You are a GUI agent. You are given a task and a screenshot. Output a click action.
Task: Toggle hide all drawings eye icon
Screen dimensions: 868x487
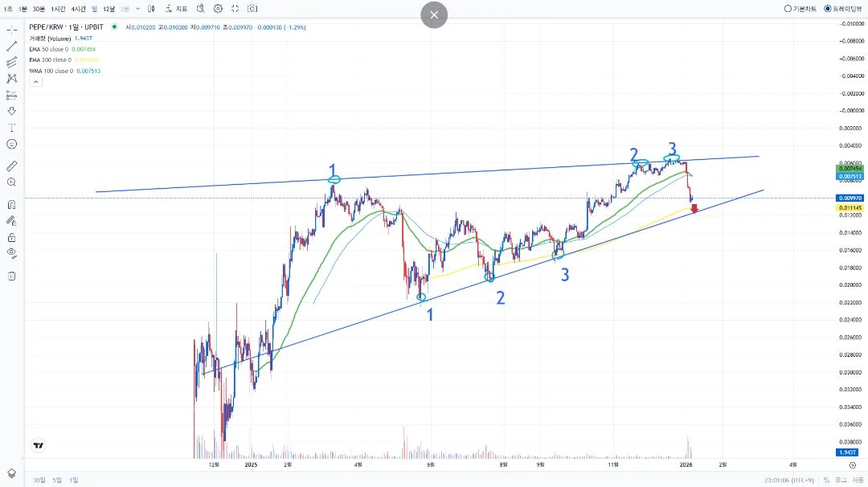pos(11,253)
